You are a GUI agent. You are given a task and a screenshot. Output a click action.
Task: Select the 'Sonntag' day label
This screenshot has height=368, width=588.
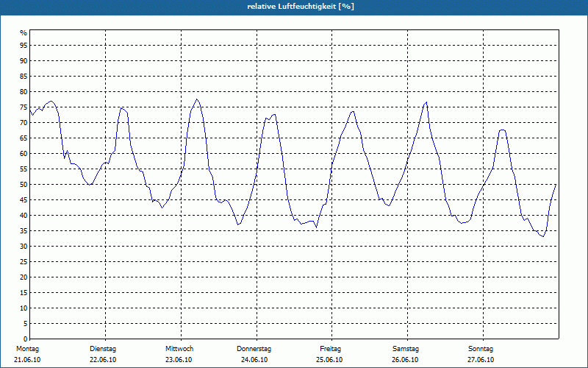481,349
